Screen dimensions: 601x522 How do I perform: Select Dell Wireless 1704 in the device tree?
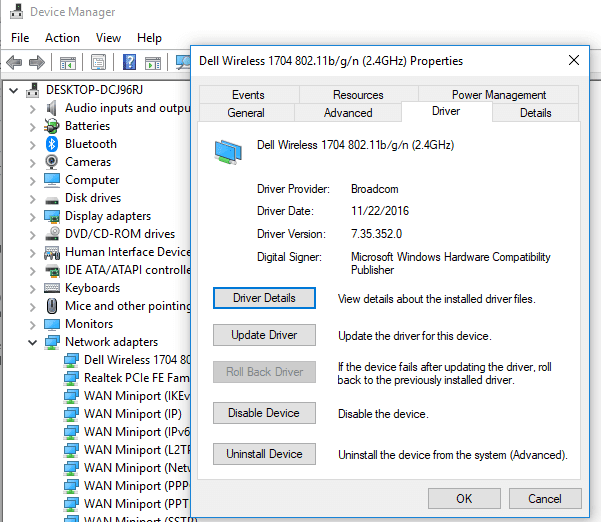(x=137, y=360)
